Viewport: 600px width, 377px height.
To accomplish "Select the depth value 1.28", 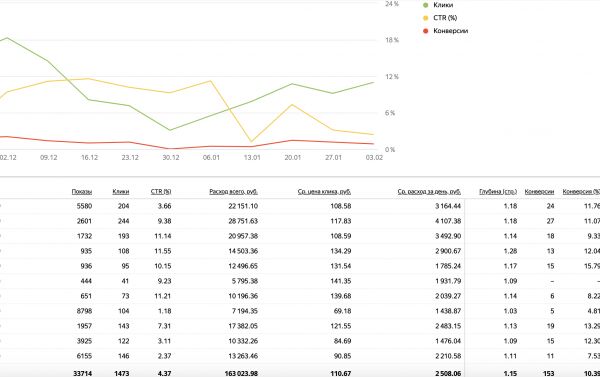I will click(x=510, y=251).
